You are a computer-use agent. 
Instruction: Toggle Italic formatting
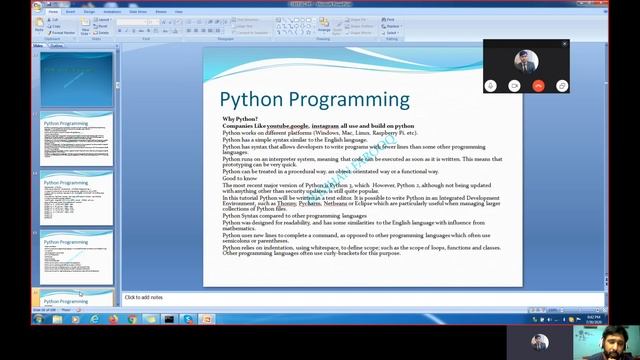[x=127, y=31]
